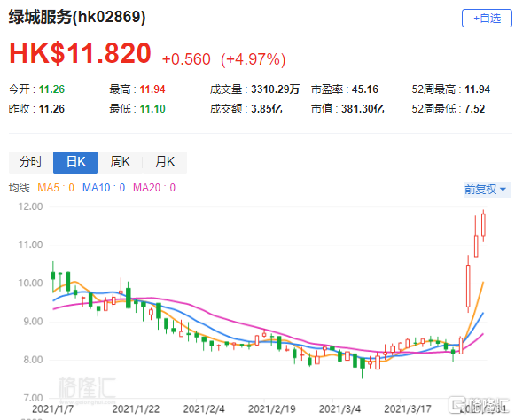Click the tall red candlestick spanning 9.40 to 10.45
Viewport: 515px width, 420px height.
tap(468, 285)
